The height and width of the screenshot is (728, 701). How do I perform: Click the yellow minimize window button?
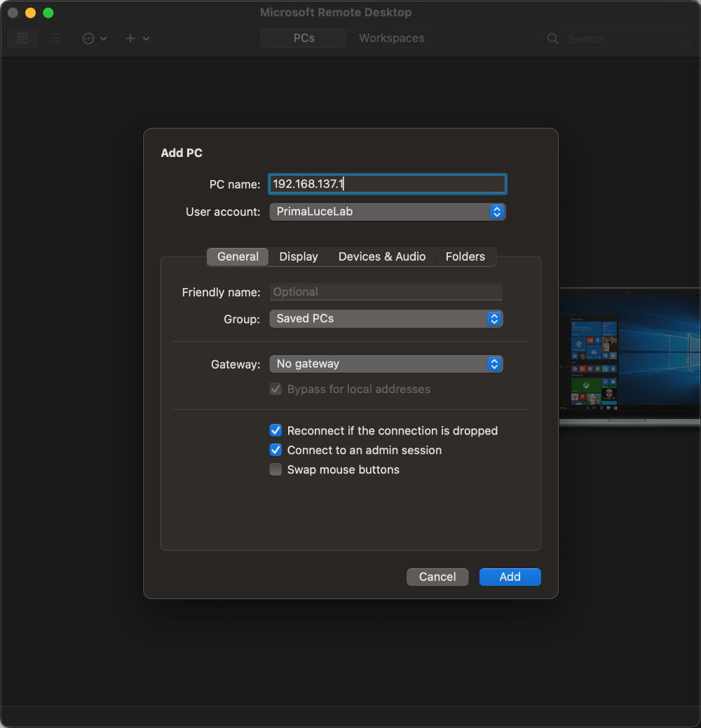click(31, 13)
